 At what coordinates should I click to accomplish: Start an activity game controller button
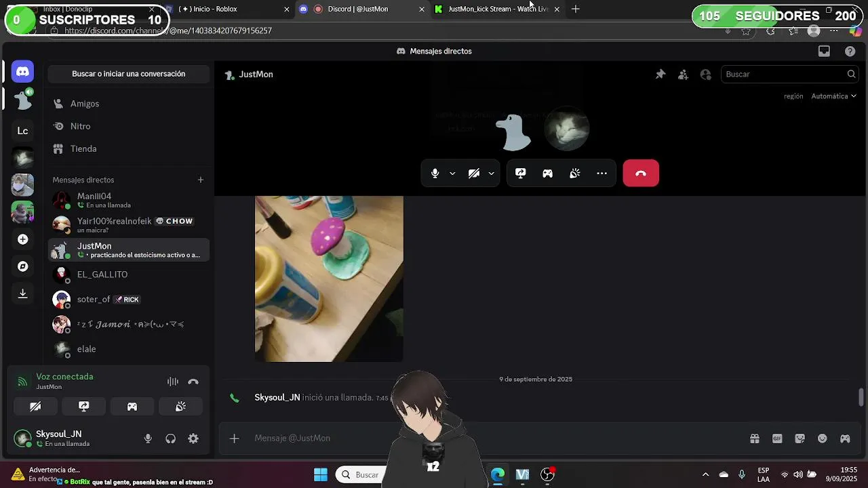tap(547, 174)
